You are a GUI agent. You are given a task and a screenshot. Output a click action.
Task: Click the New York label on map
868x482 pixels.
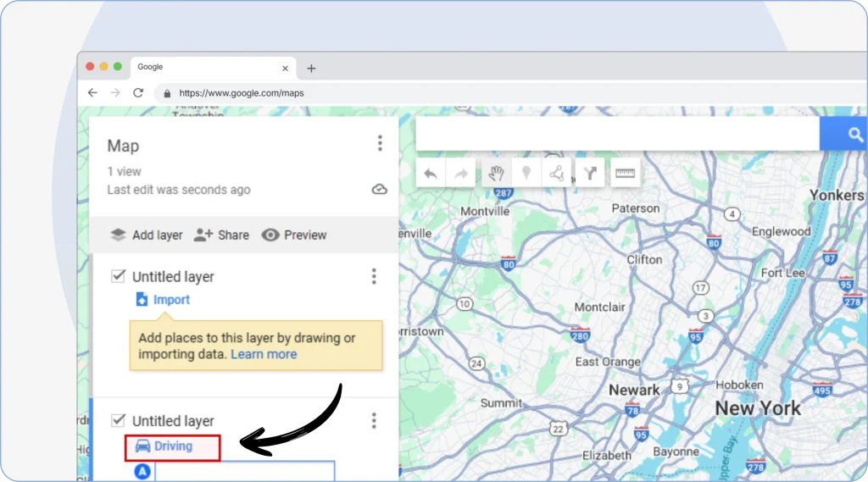(x=758, y=408)
